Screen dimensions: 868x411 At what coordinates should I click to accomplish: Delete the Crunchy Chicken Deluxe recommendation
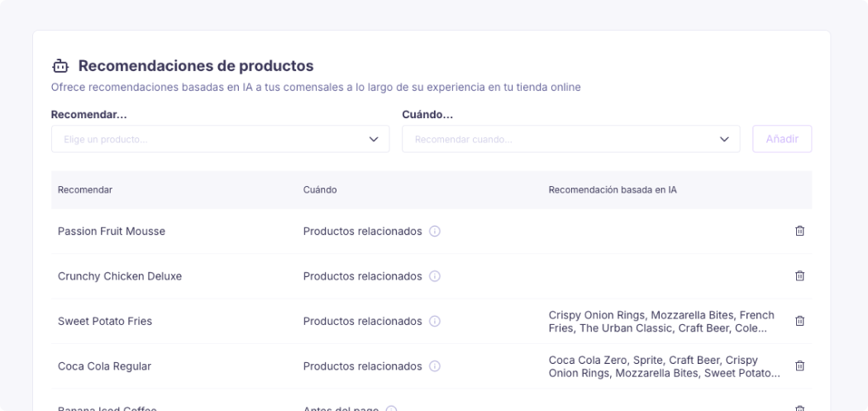point(799,276)
